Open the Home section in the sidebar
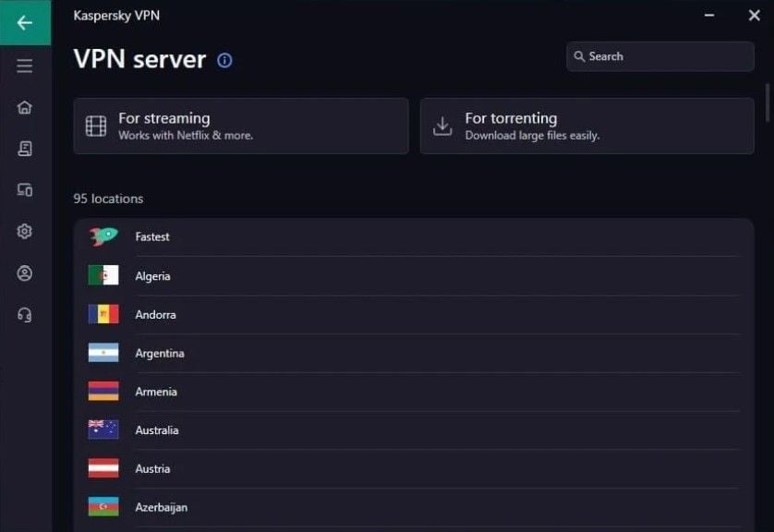 pos(25,107)
